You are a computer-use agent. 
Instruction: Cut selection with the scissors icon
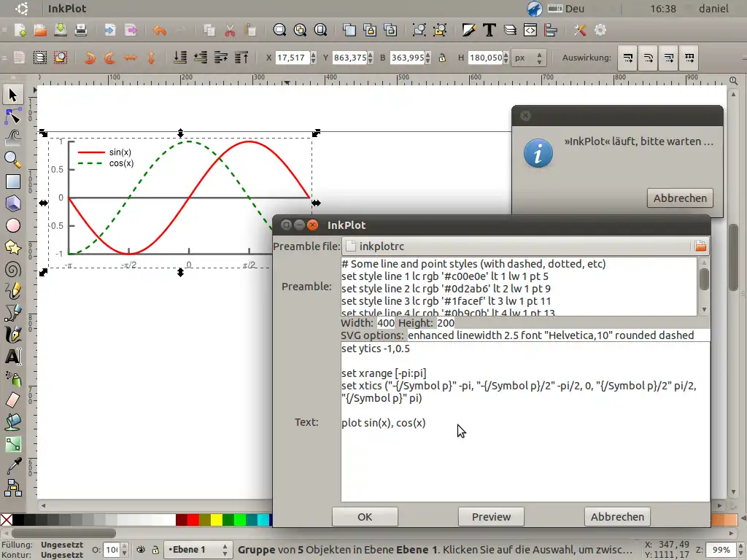230,31
